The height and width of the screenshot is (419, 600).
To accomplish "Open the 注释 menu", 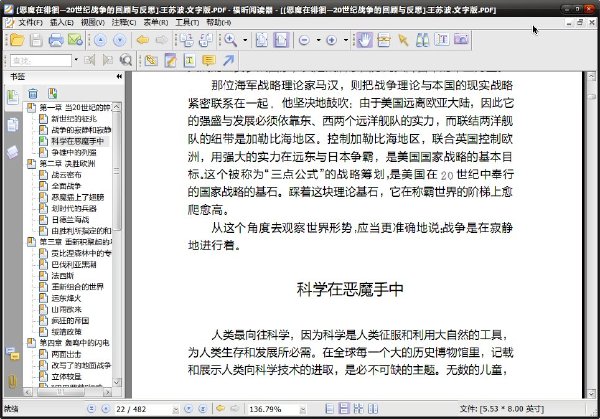I will click(x=124, y=23).
